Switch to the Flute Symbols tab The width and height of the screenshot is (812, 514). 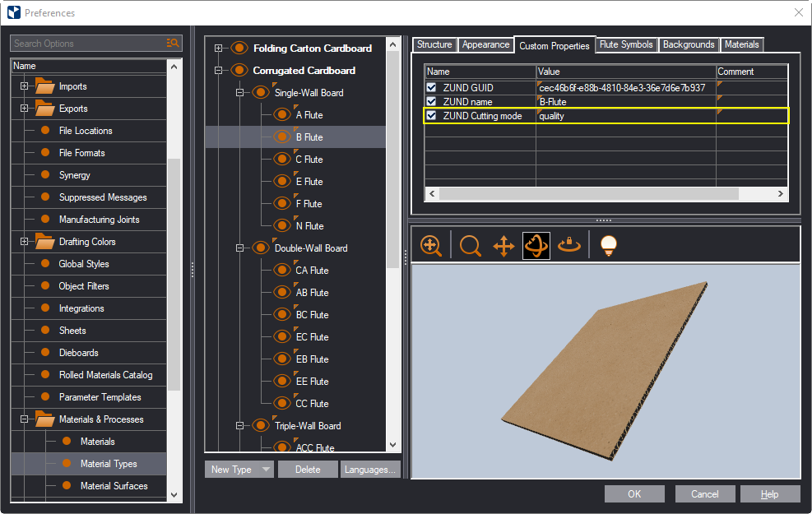626,45
